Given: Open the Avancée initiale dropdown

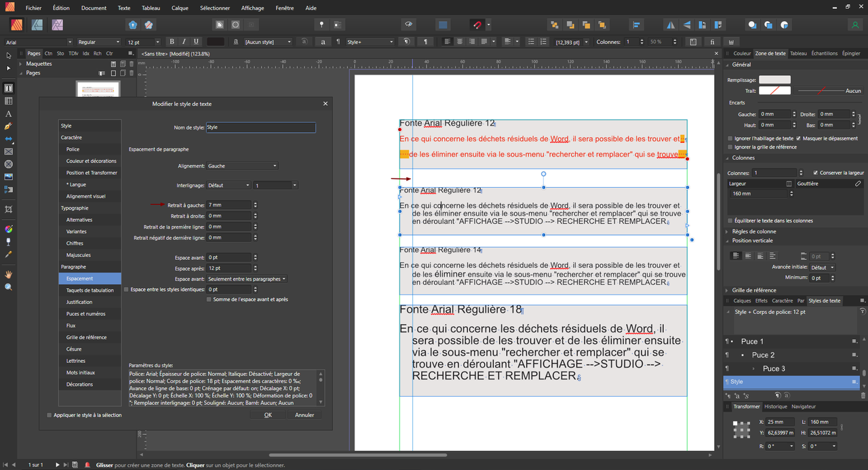Looking at the screenshot, I should point(823,267).
